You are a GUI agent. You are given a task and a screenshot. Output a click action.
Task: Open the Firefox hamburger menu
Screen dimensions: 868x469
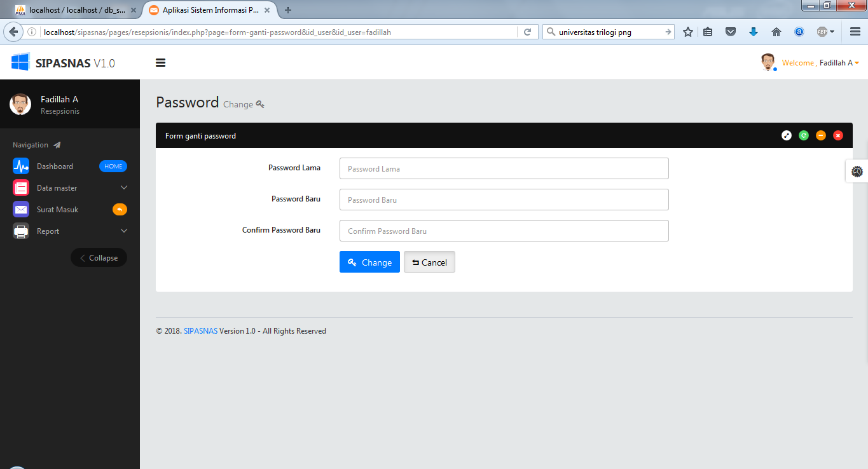pyautogui.click(x=855, y=32)
